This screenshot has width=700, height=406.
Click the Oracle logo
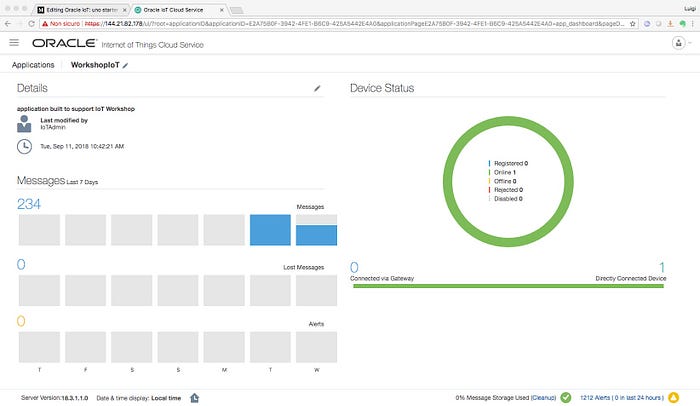pyautogui.click(x=64, y=43)
